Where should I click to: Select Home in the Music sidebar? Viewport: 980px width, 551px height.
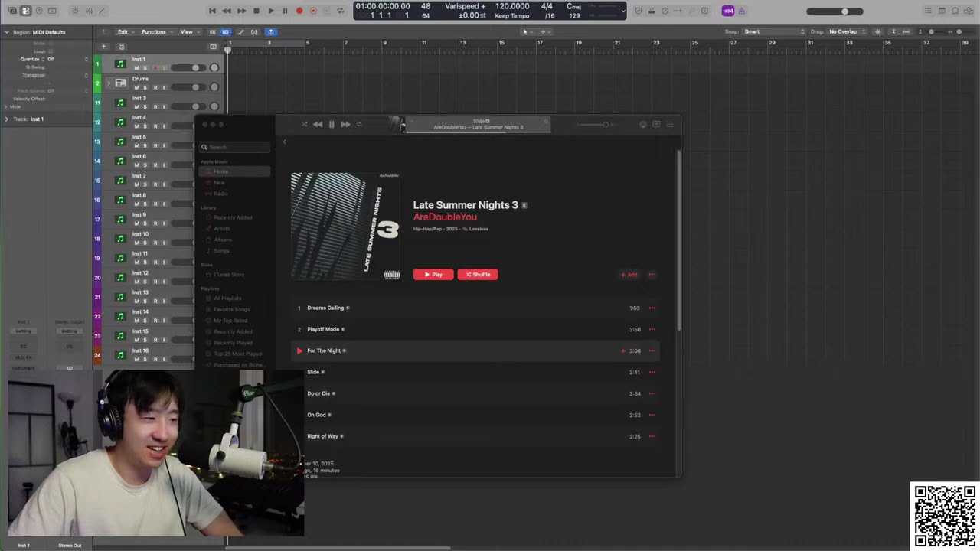click(234, 171)
